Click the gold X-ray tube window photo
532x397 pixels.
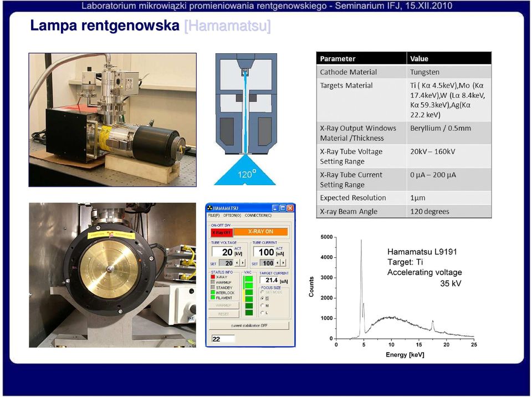tap(112, 275)
